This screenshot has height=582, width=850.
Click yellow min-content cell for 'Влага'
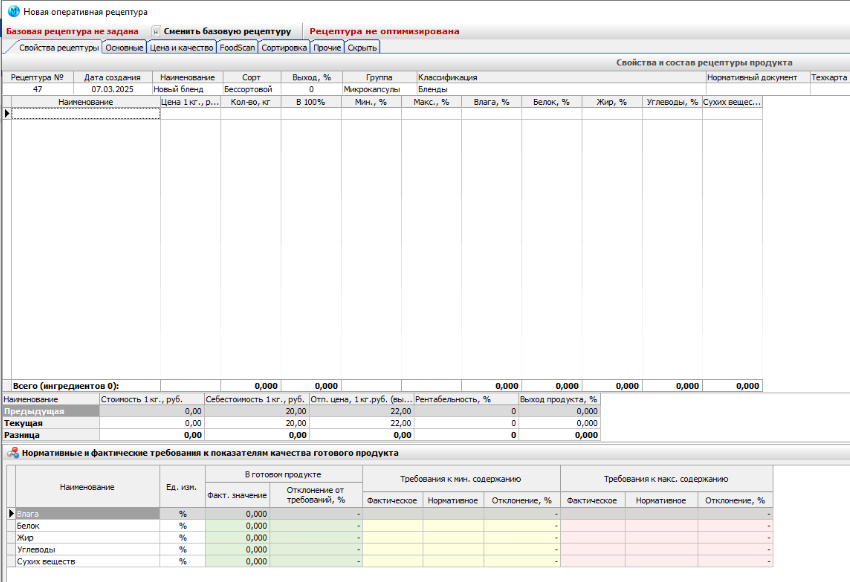coord(392,513)
